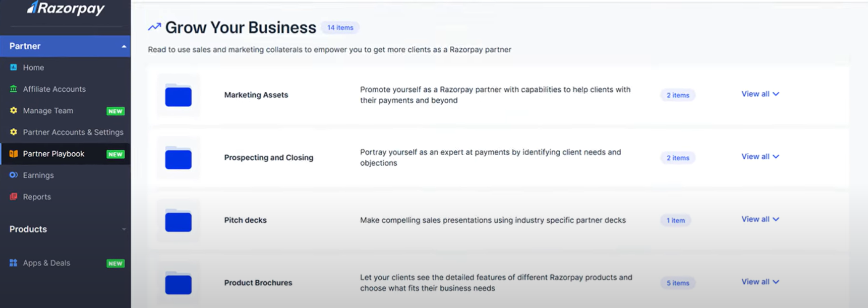
Task: Expand View all for Pitch decks
Action: coord(760,219)
